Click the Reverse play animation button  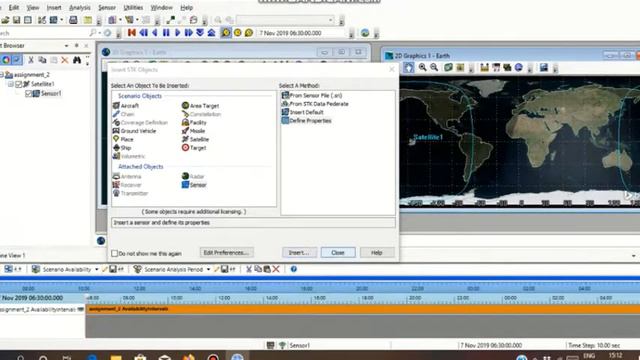[155, 33]
